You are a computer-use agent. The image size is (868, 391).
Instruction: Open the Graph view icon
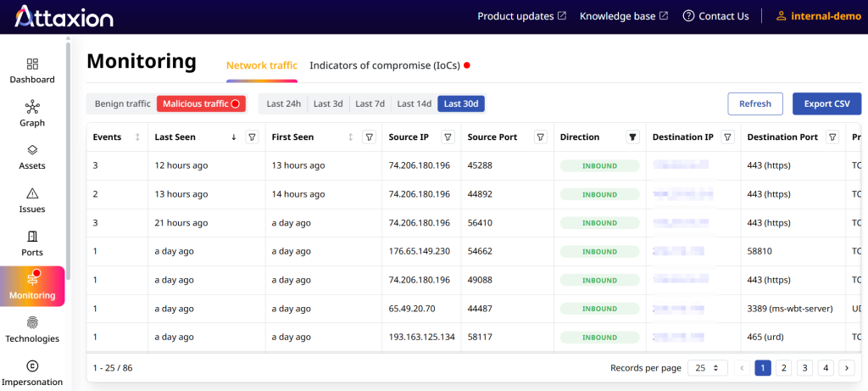32,106
